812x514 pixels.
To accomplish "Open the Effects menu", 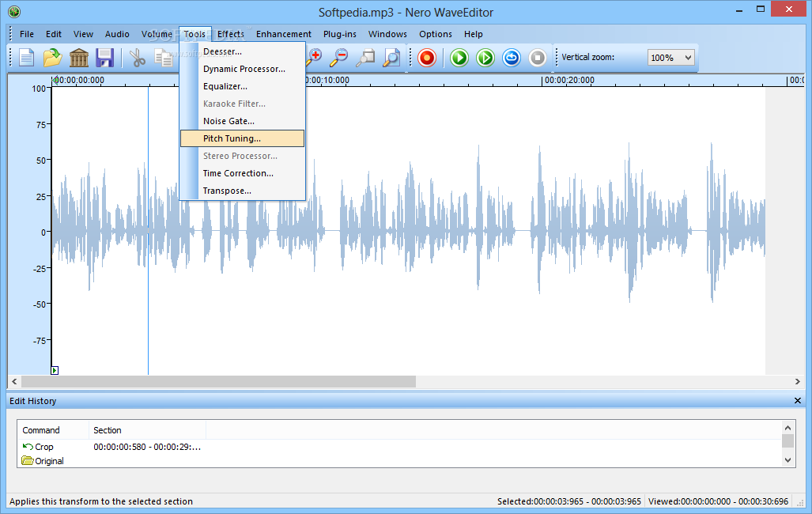I will coord(230,34).
